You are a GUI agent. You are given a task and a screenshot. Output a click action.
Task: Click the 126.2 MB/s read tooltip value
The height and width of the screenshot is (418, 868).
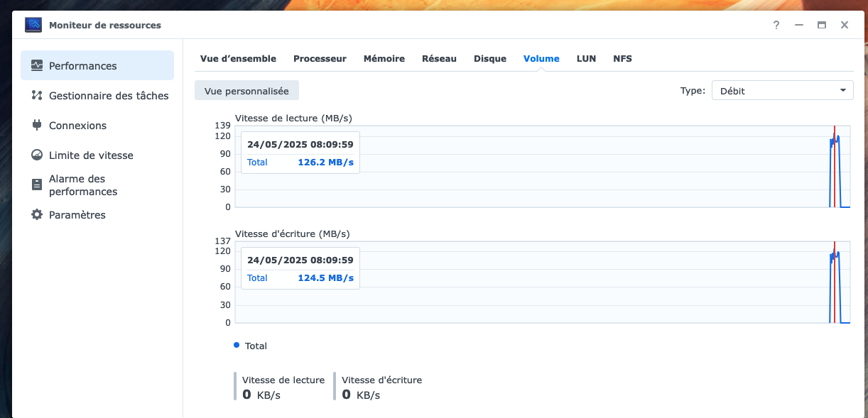(325, 162)
